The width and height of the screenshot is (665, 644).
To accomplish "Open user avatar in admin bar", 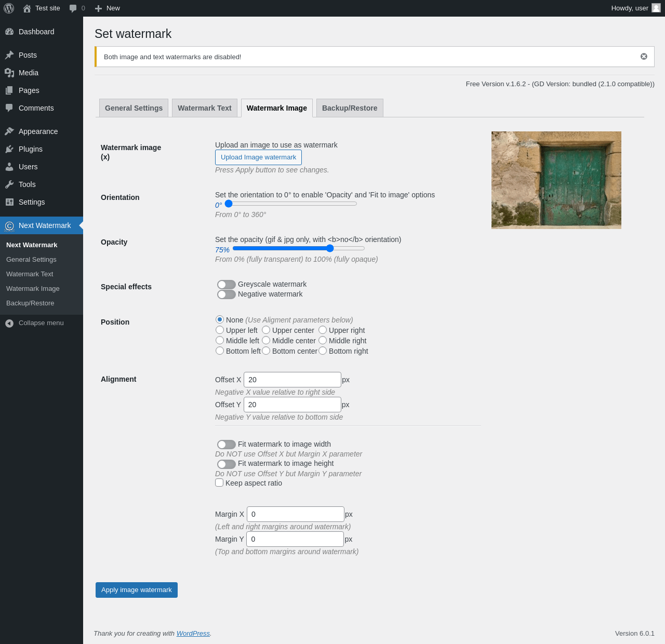I will point(656,8).
